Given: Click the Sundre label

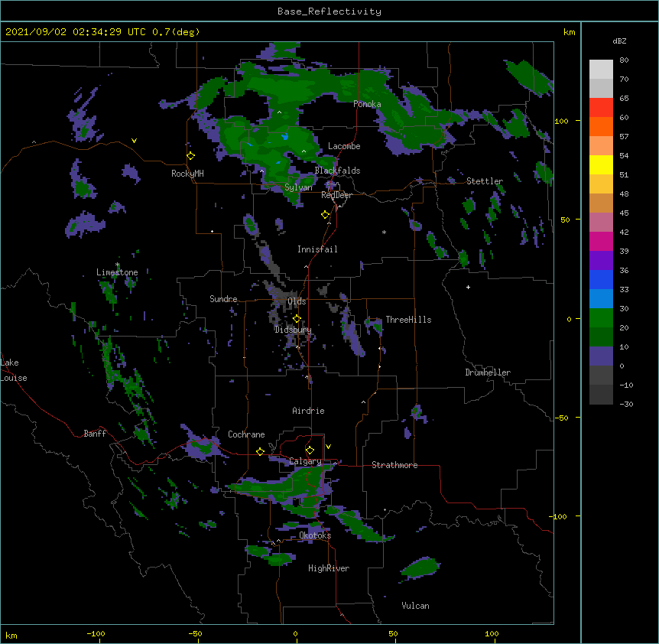Looking at the screenshot, I should coord(223,299).
